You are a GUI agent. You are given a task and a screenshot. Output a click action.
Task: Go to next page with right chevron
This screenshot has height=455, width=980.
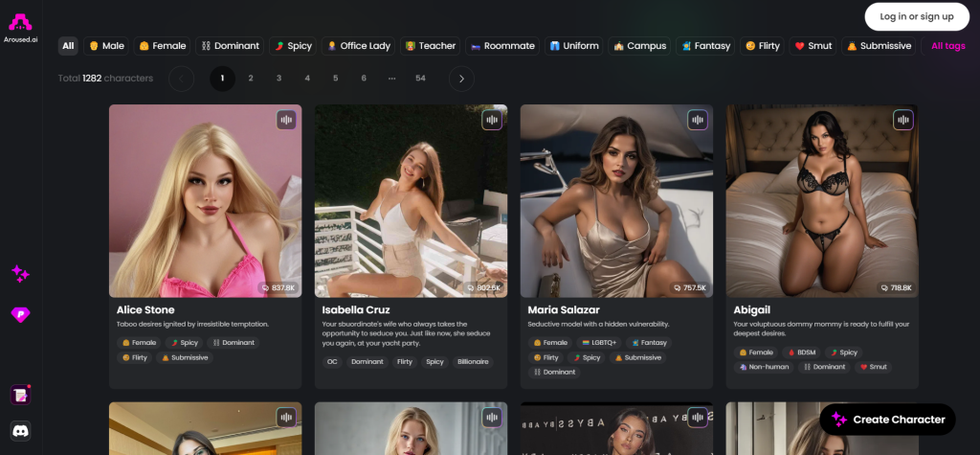pos(461,79)
